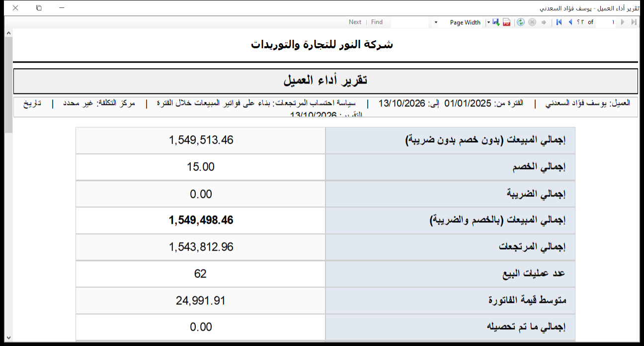Focus the find text input field
This screenshot has width=644, height=346.
410,22
